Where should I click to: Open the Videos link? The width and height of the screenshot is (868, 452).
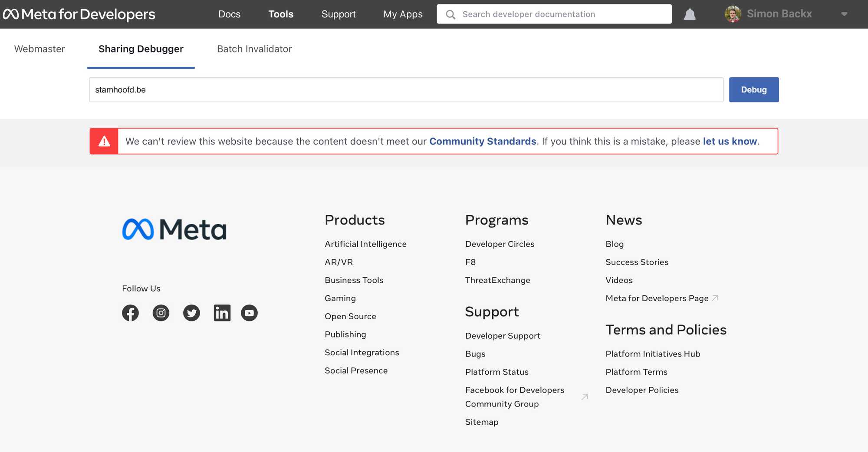tap(619, 280)
